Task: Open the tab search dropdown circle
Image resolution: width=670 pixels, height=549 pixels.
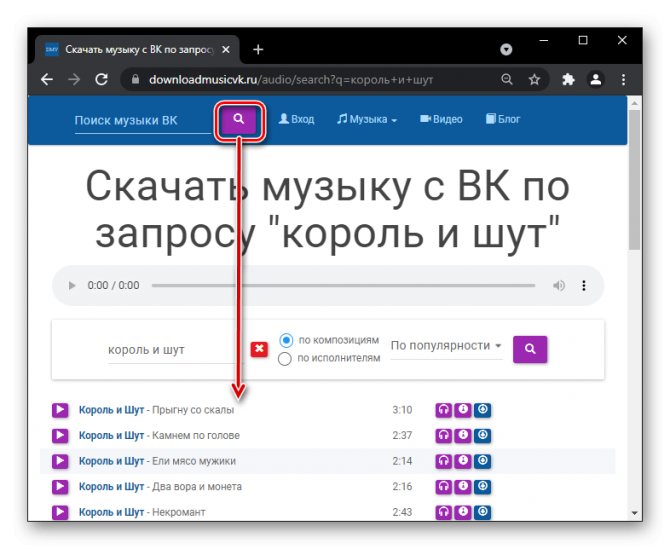Action: (x=506, y=50)
